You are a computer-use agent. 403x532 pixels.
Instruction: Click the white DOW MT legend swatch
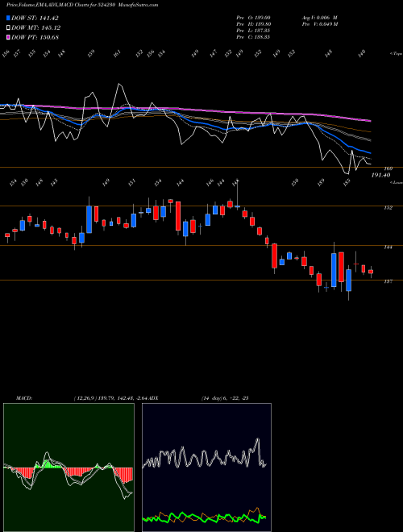pyautogui.click(x=9, y=27)
